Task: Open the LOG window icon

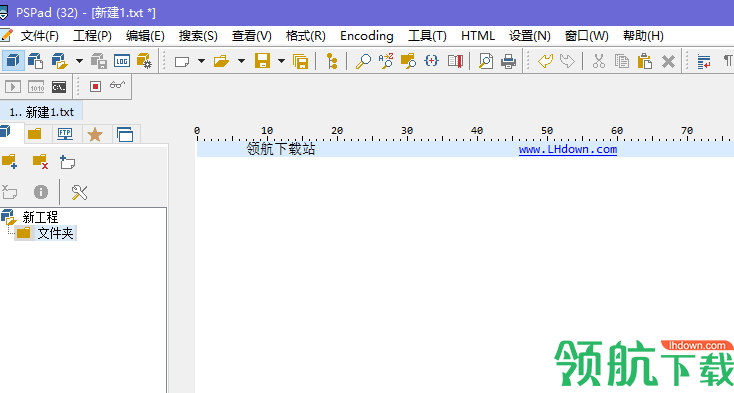Action: point(122,61)
